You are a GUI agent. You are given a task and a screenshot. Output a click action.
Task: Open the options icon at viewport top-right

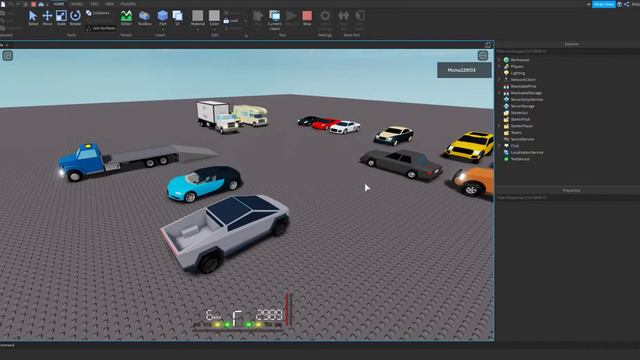tap(483, 56)
